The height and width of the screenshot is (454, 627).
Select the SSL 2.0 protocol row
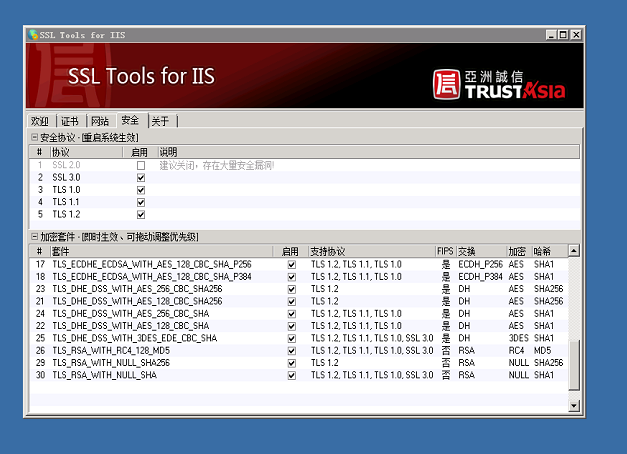click(305, 165)
